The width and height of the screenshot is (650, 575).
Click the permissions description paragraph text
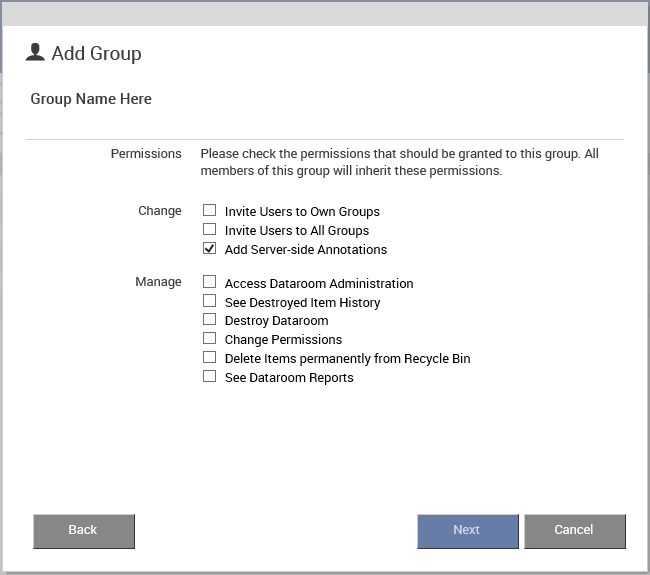coord(400,162)
